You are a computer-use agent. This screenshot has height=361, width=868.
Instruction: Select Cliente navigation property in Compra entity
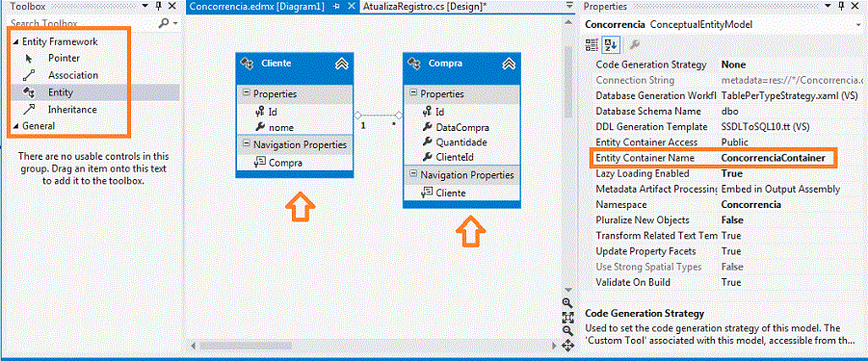451,193
